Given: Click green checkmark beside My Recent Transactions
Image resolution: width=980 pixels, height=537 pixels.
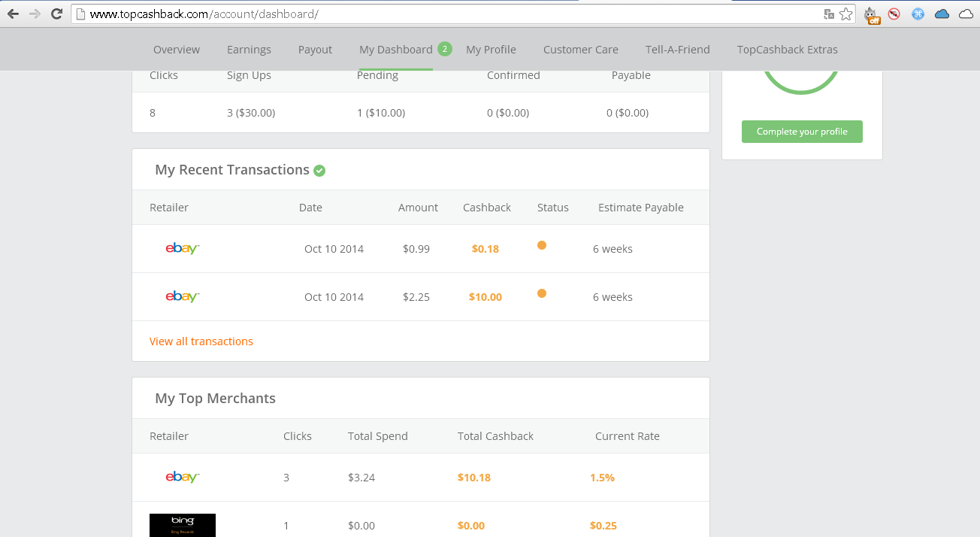Looking at the screenshot, I should [319, 171].
